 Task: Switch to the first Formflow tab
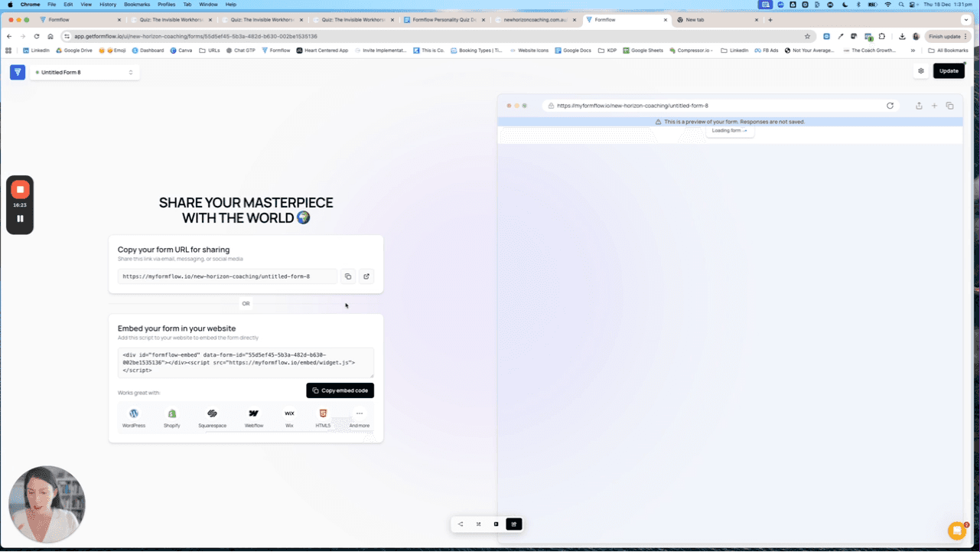coord(81,20)
